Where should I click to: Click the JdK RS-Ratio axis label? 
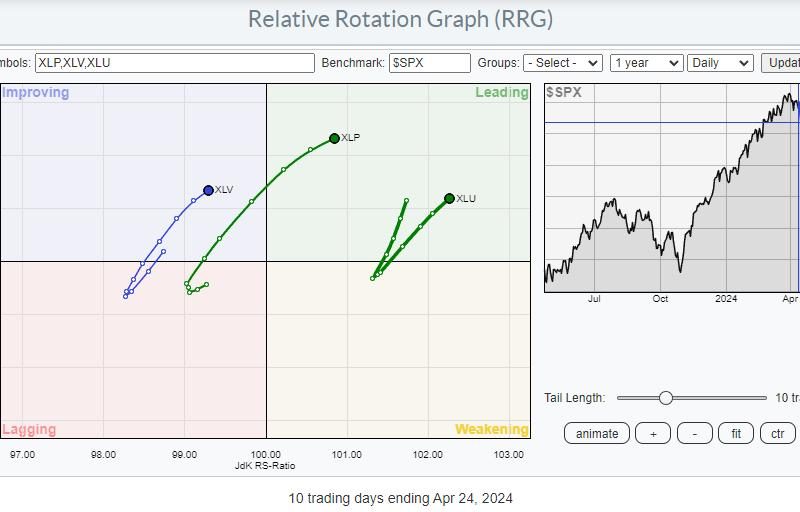[265, 466]
